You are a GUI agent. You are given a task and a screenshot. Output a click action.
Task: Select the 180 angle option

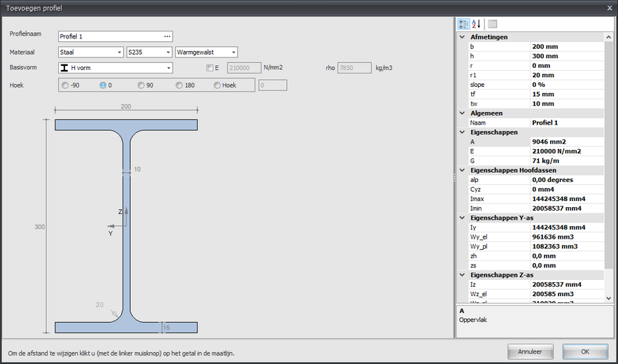[x=179, y=85]
